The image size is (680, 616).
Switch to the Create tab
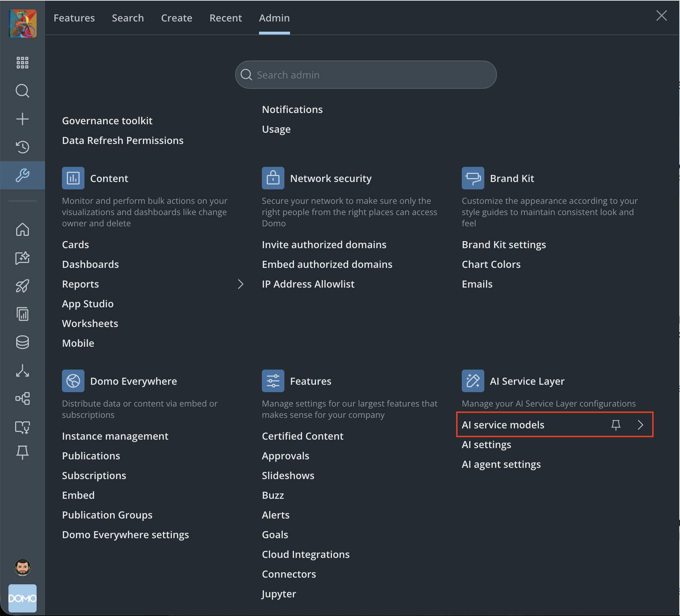point(177,18)
